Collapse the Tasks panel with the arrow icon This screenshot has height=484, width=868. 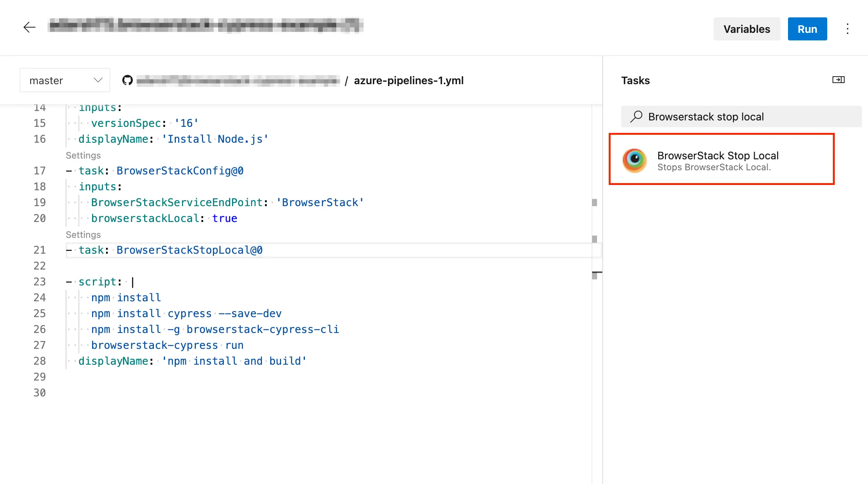pos(838,80)
